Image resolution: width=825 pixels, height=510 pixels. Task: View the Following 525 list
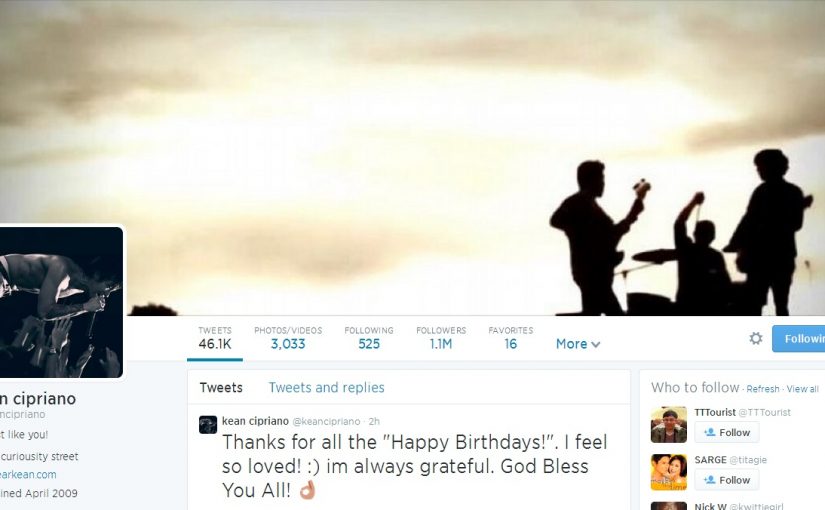pos(369,338)
